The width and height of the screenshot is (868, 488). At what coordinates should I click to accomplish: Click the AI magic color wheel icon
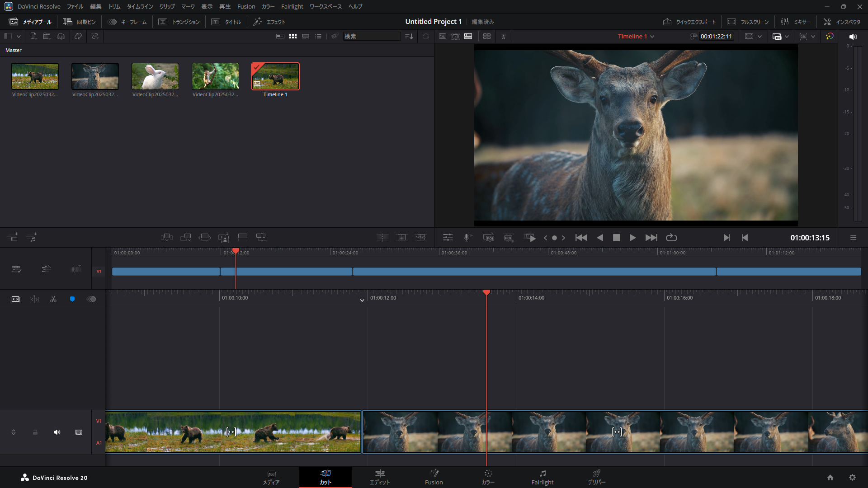[830, 36]
